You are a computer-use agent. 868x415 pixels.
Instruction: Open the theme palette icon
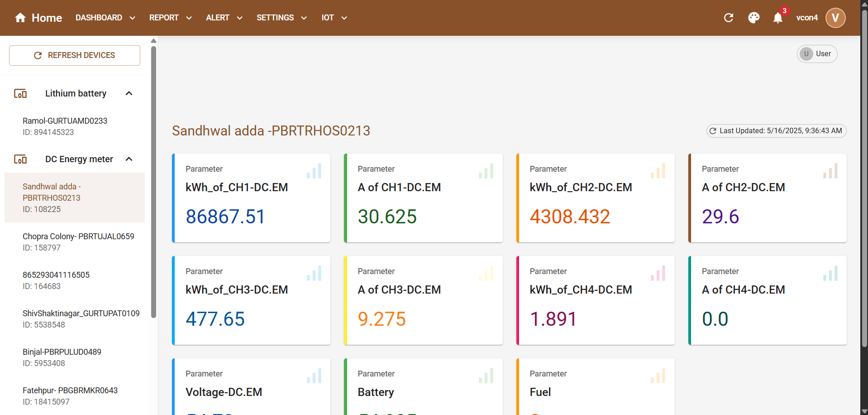tap(754, 18)
